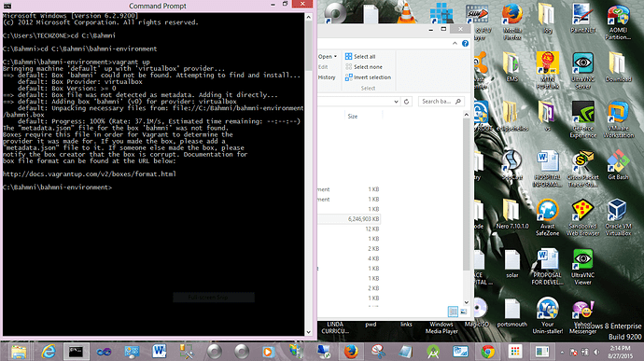Open the PROPOSAL FOR DEVEL Word document
The image size is (644, 361).
(547, 266)
